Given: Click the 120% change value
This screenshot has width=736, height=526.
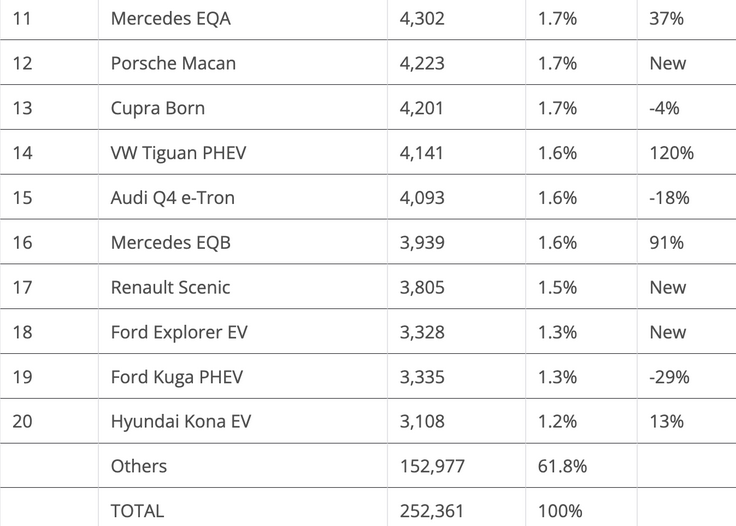Looking at the screenshot, I should pos(671,153).
